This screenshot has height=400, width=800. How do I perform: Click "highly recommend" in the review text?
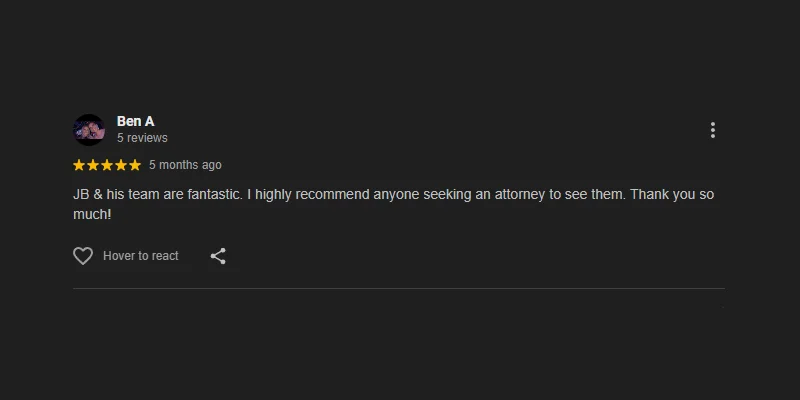(312, 194)
